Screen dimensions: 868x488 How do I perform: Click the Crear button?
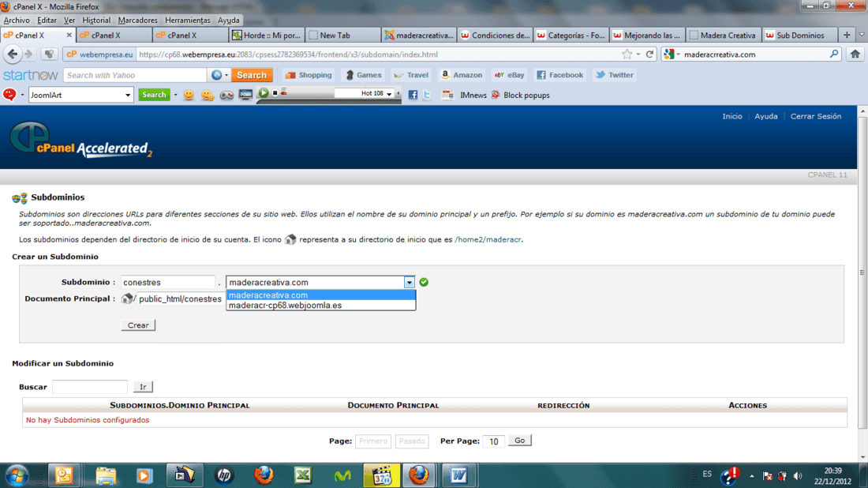coord(138,325)
